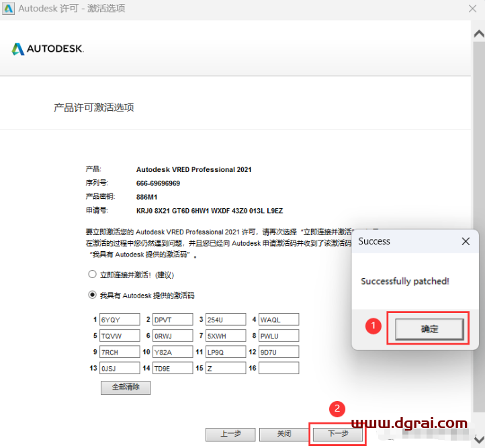Focus activation code field 6 containing 0RWJ

[x=172, y=335]
